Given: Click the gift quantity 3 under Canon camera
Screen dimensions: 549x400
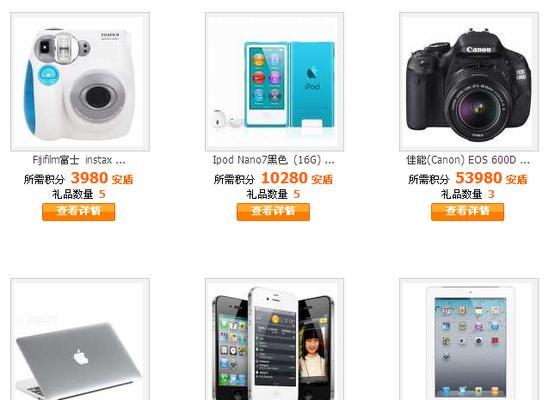Looking at the screenshot, I should pos(491,194).
